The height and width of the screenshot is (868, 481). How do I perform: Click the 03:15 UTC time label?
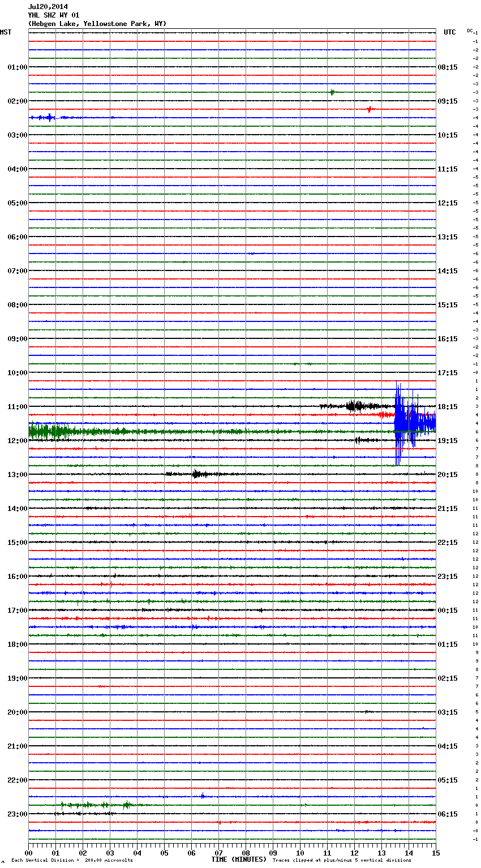(x=448, y=712)
